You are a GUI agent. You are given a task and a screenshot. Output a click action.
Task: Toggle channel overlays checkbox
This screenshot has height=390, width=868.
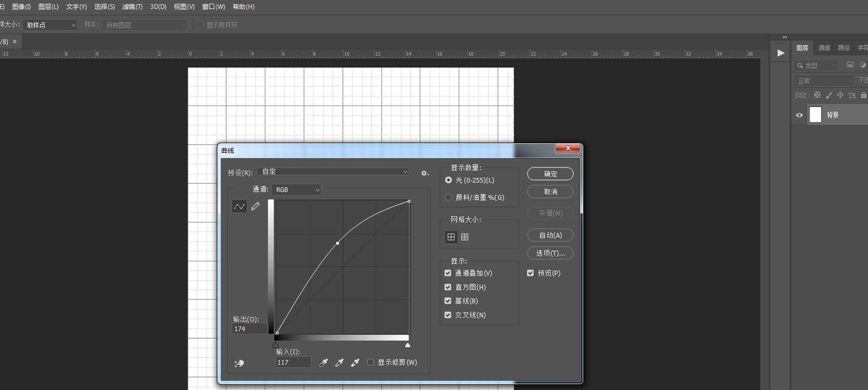coord(448,273)
